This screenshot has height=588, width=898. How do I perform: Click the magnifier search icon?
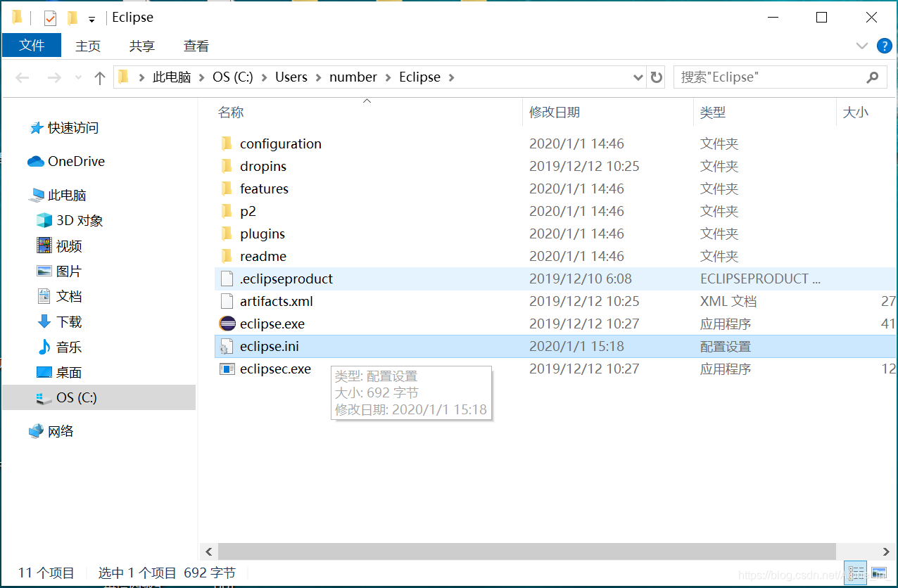point(873,77)
